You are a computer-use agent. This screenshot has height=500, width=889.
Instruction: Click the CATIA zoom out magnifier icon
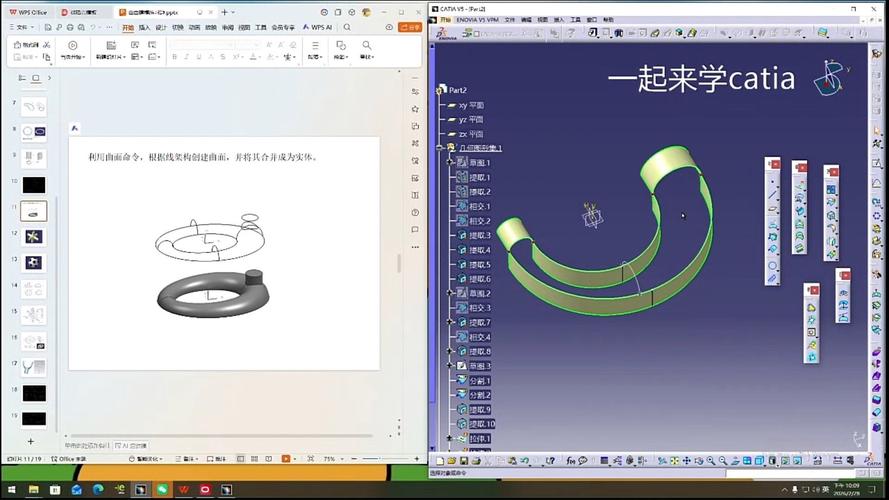(723, 461)
